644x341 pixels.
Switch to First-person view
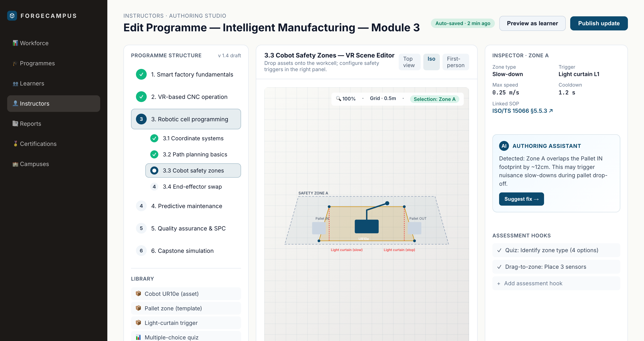coord(455,62)
